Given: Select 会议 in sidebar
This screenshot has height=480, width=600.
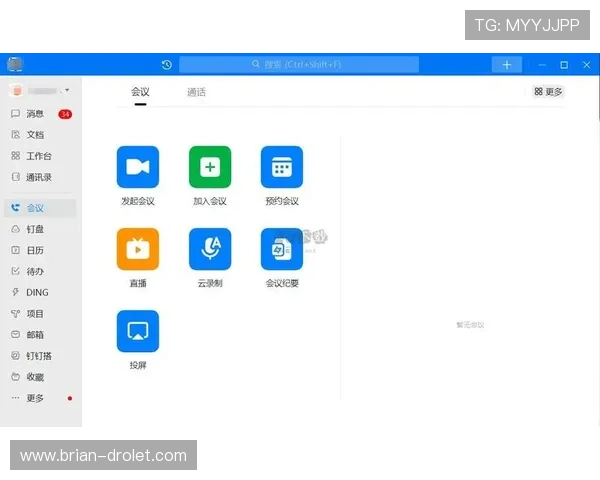Looking at the screenshot, I should coord(40,208).
